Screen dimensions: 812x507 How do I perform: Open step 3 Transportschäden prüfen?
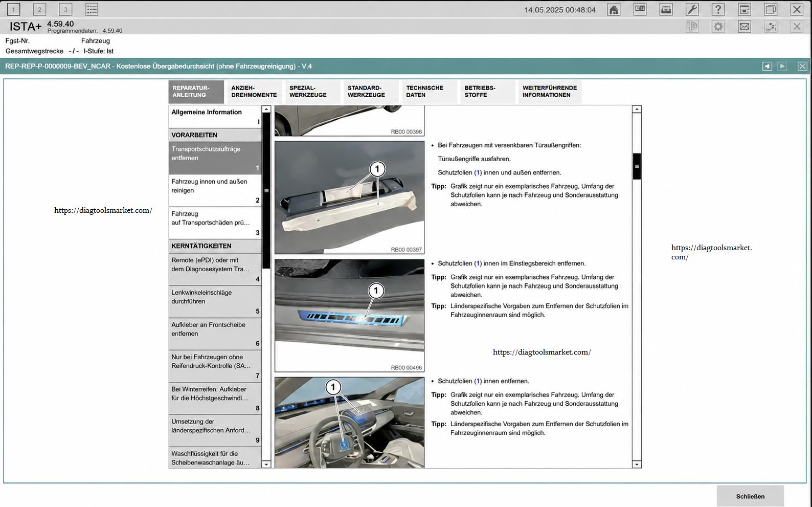coord(215,223)
